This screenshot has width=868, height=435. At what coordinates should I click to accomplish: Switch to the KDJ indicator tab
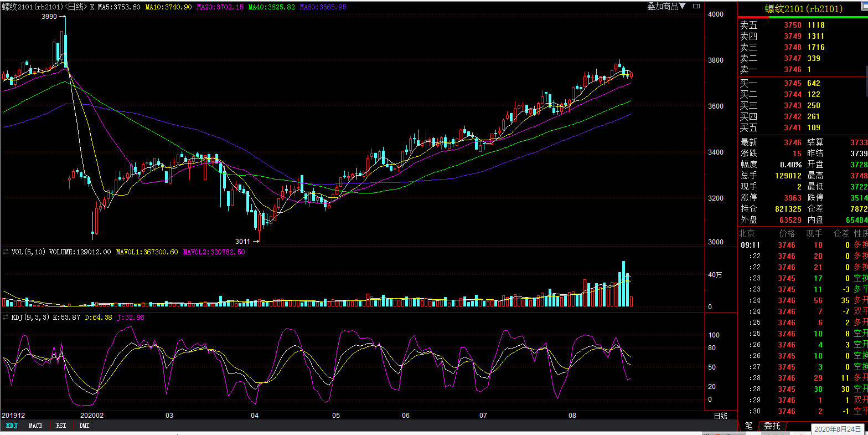12,426
